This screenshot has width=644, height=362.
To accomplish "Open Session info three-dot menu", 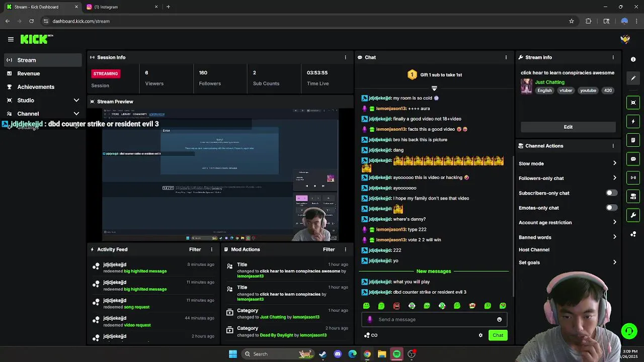I will (345, 57).
